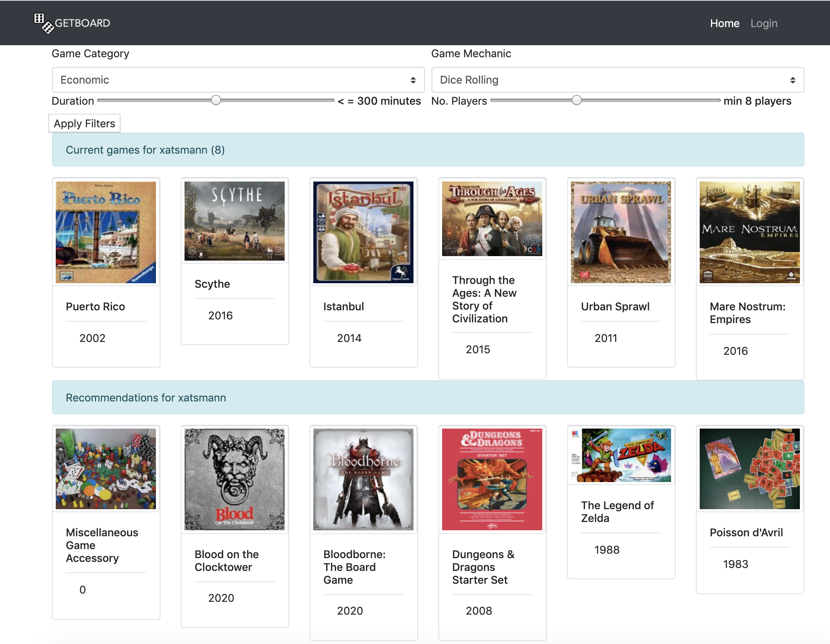Viewport: 830px width, 644px height.
Task: Open the Economic category selector
Action: (x=236, y=79)
